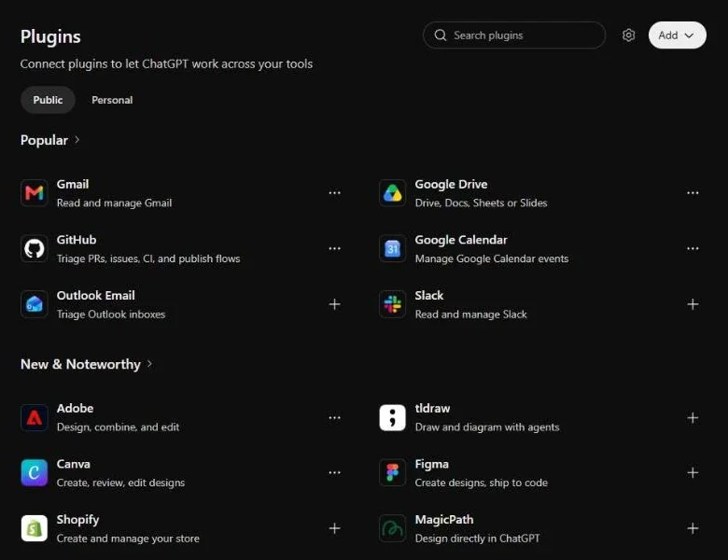This screenshot has width=728, height=560.
Task: Open the Add dropdown button
Action: pos(678,35)
